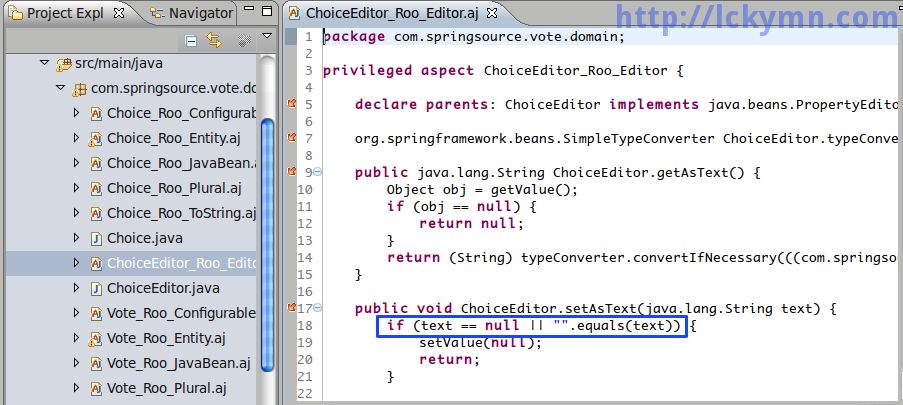Maximize the Project Explorer panel
Viewport: 903px width, 405px height.
pos(267,11)
